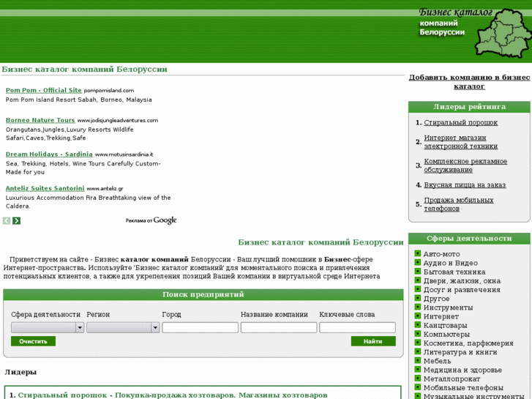This screenshot has width=532, height=399.
Task: Select the Авто-мото category
Action: click(441, 254)
